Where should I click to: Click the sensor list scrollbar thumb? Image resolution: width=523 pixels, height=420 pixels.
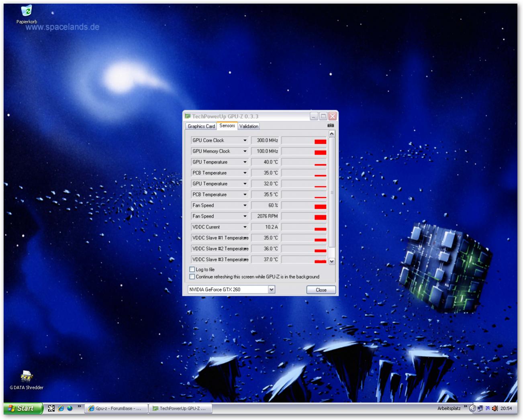click(x=332, y=192)
